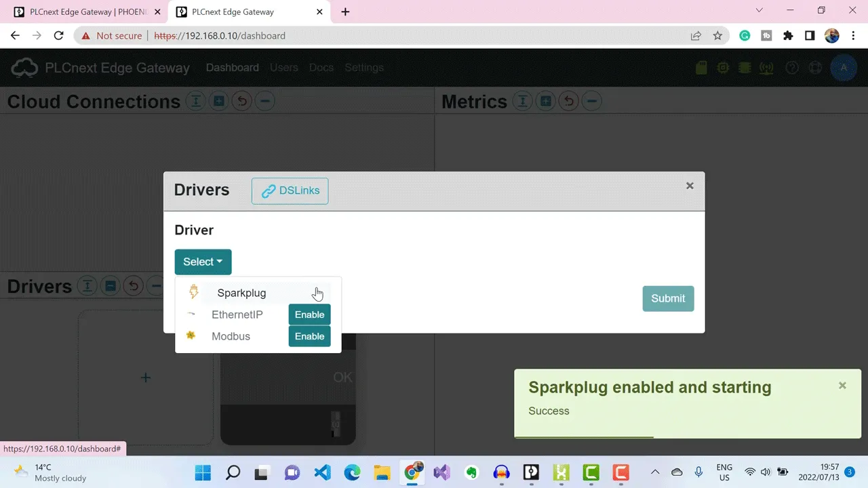The width and height of the screenshot is (868, 488).
Task: Toggle the Chrome side panel
Action: click(x=810, y=36)
